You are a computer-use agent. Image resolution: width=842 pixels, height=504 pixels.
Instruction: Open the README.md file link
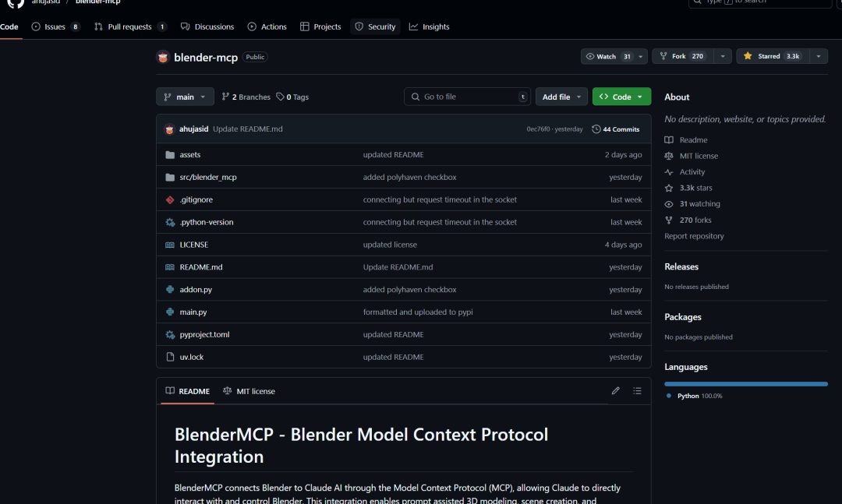[x=201, y=267]
